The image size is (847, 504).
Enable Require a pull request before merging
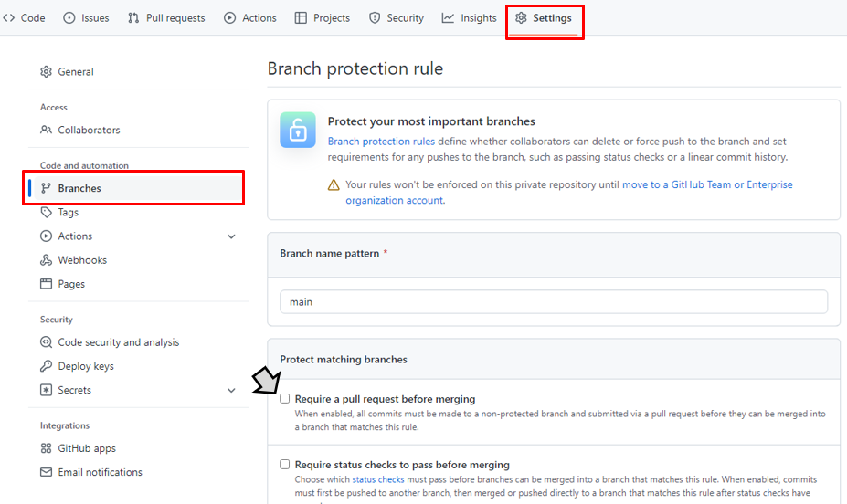coord(285,399)
